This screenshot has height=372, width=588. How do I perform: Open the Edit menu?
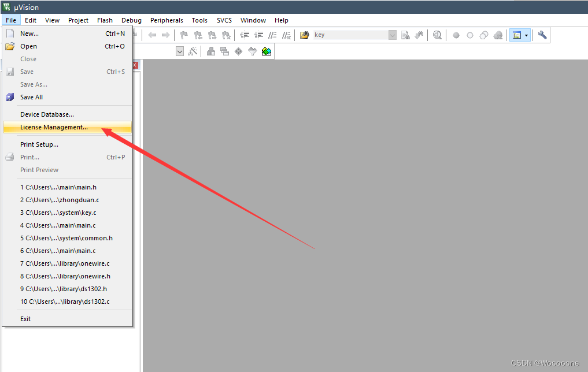[31, 20]
